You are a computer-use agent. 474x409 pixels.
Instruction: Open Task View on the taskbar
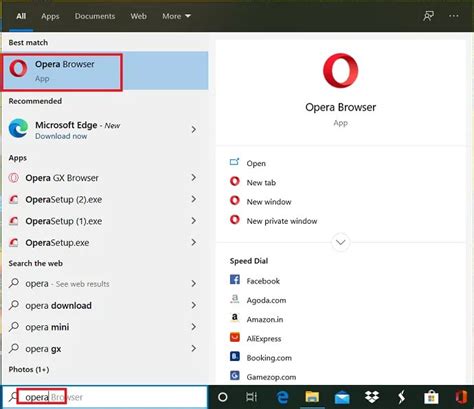point(251,397)
